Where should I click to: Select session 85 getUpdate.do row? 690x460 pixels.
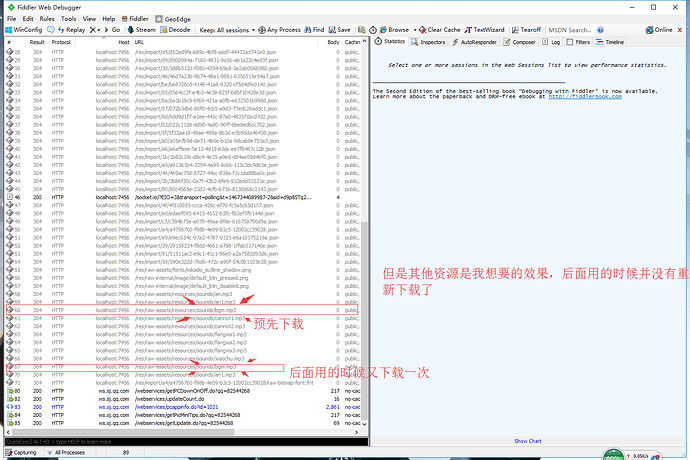[183, 423]
